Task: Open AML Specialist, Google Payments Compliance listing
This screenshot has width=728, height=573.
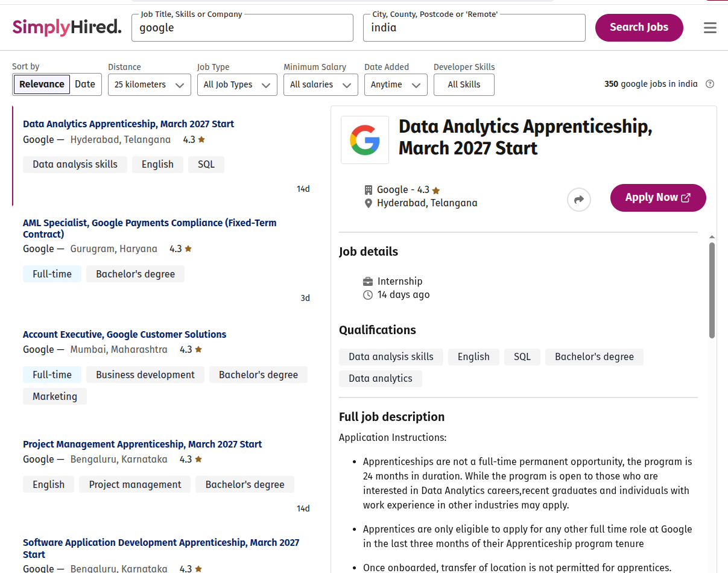Action: coord(150,229)
